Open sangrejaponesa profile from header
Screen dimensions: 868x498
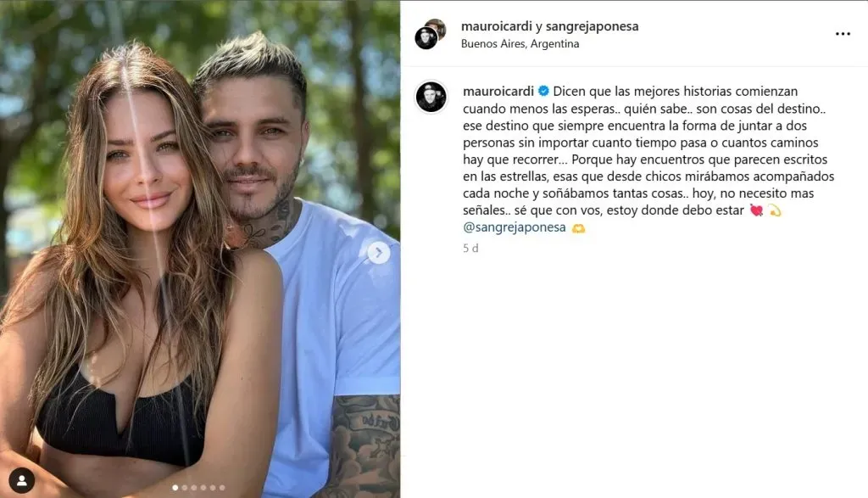tap(592, 26)
